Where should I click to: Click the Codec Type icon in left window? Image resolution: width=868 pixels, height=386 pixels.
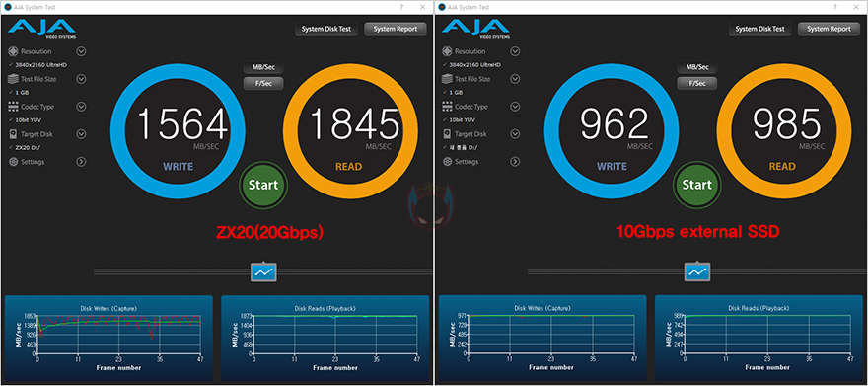(13, 107)
